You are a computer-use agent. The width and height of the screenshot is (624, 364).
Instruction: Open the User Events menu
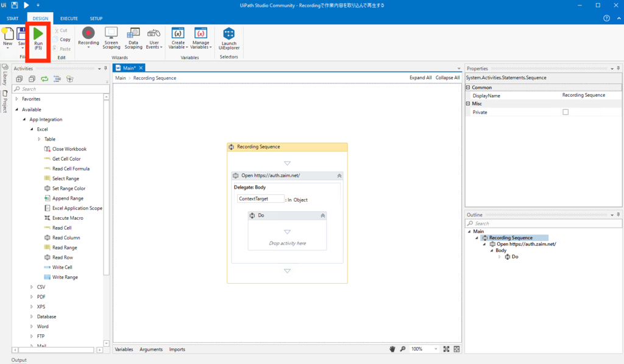click(154, 38)
